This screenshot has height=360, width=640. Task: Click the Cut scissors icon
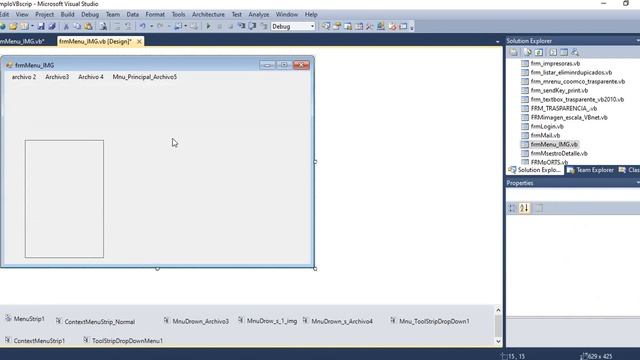click(x=66, y=27)
